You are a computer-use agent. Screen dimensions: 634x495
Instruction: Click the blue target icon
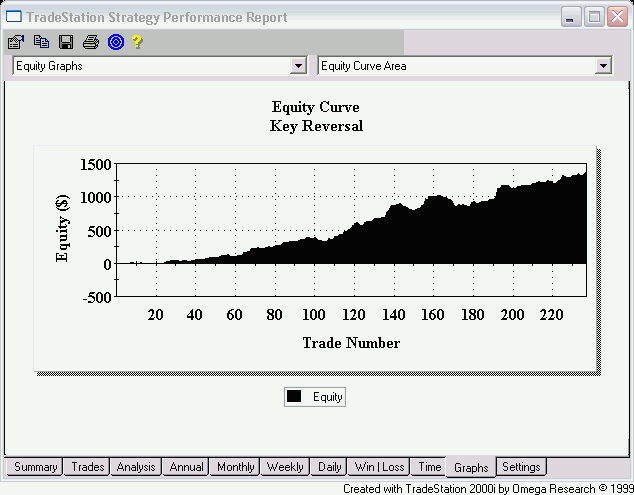coord(116,42)
